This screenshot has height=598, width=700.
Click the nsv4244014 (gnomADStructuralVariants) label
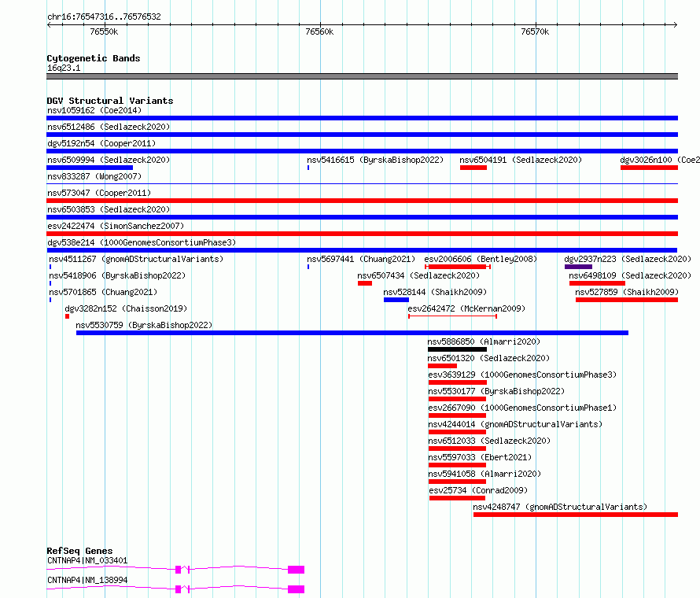(x=515, y=424)
